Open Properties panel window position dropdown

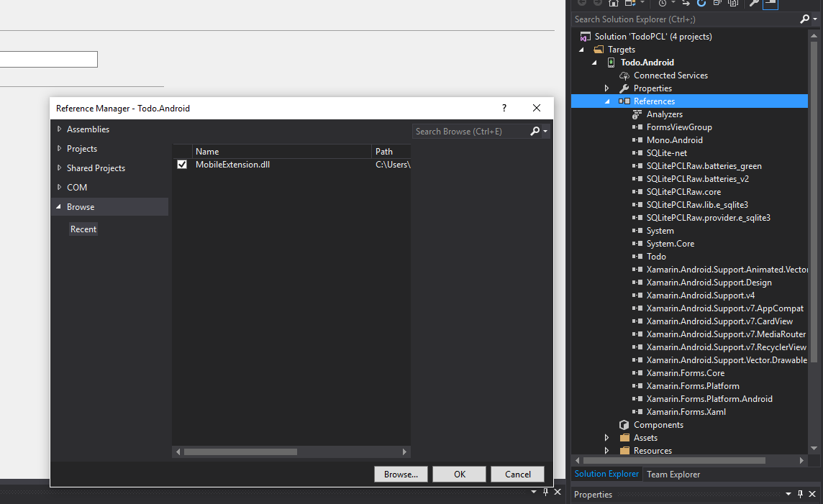[x=788, y=494]
